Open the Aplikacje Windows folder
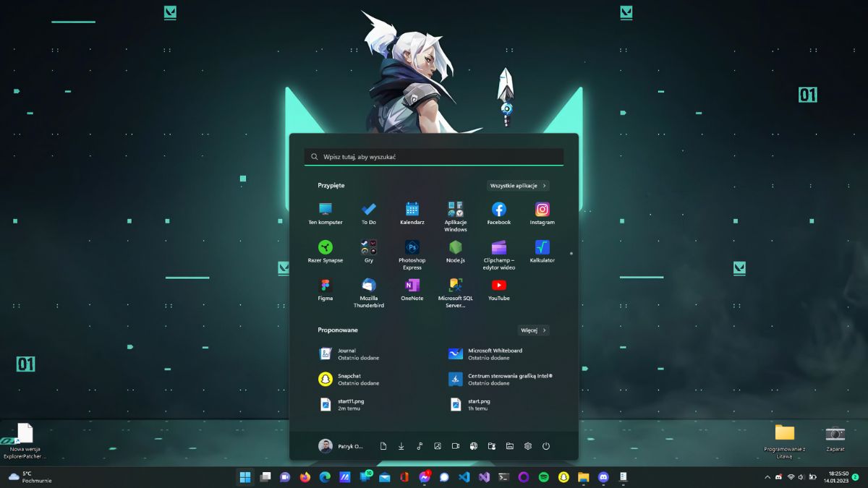The width and height of the screenshot is (868, 488). click(456, 217)
